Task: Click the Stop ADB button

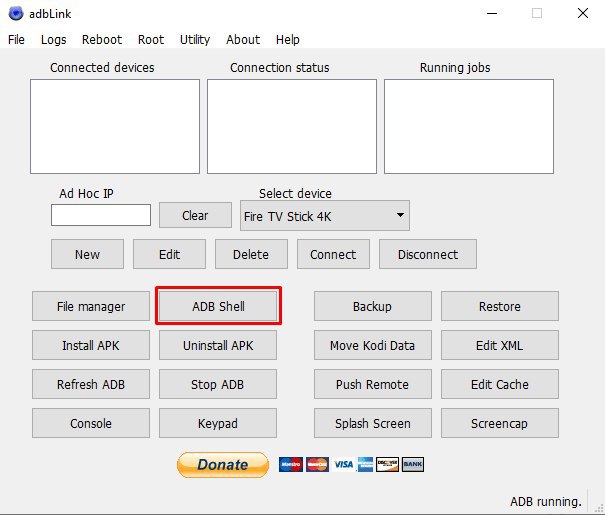Action: pos(218,384)
